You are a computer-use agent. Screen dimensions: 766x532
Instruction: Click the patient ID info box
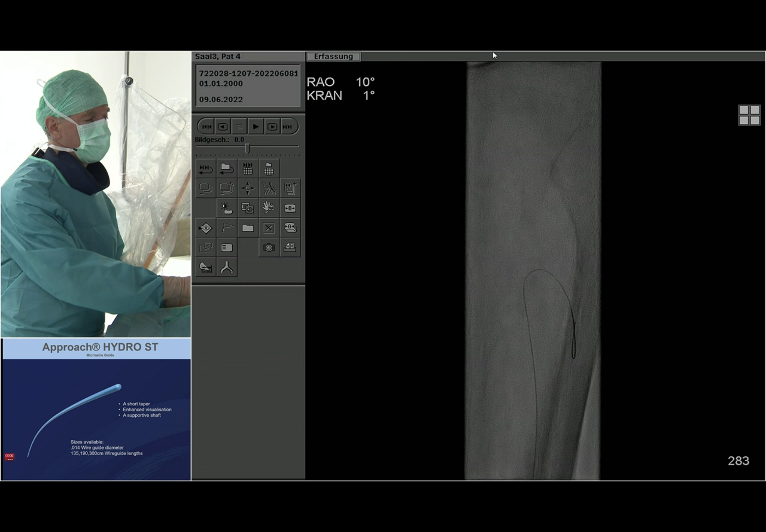tap(248, 86)
